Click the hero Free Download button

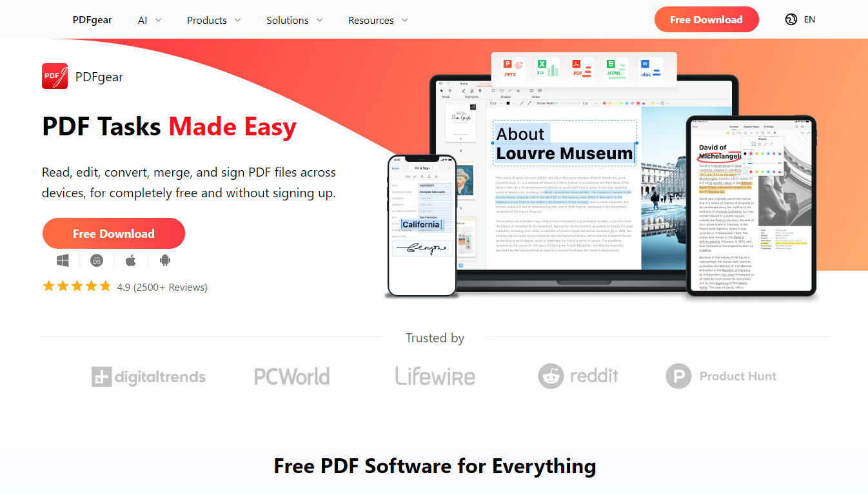tap(113, 233)
